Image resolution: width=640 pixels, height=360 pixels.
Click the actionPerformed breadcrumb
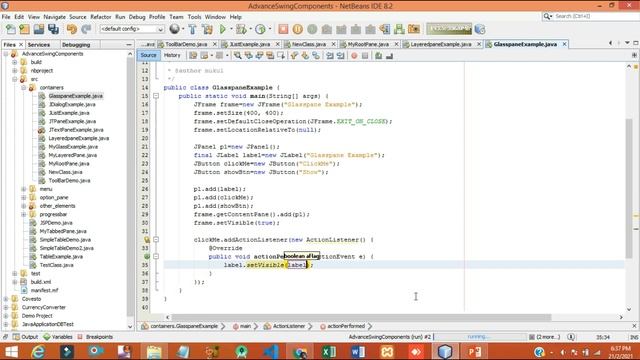click(345, 326)
